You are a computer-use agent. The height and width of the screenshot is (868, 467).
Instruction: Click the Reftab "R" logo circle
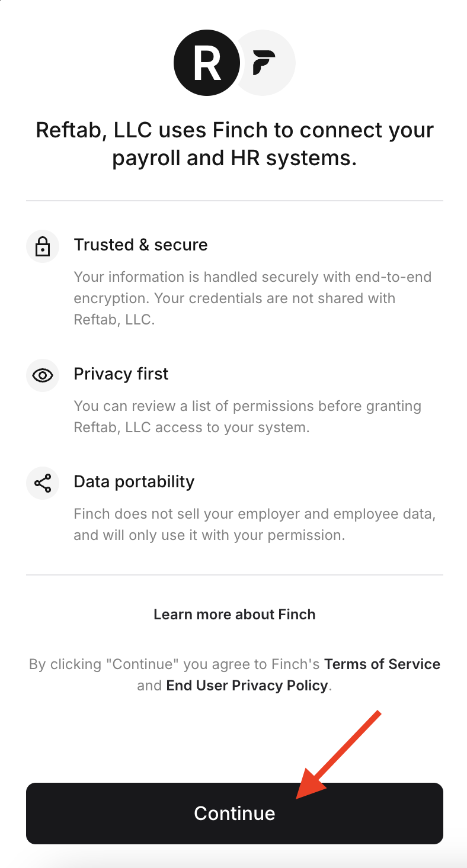(206, 63)
